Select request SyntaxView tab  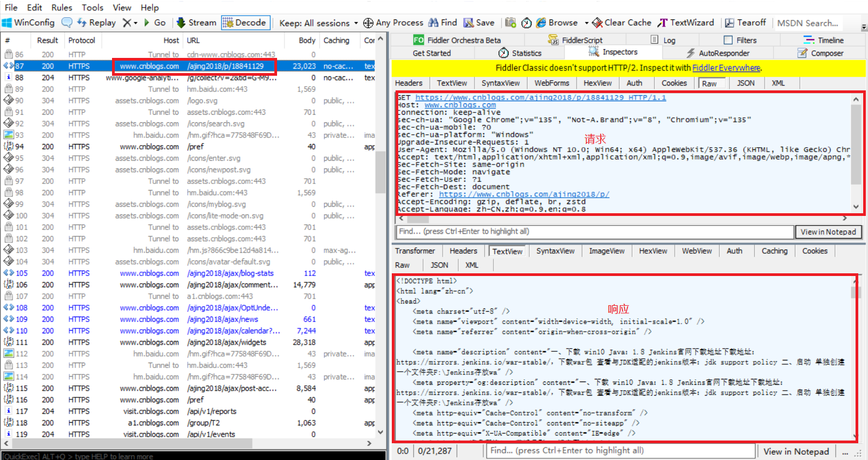click(x=501, y=83)
